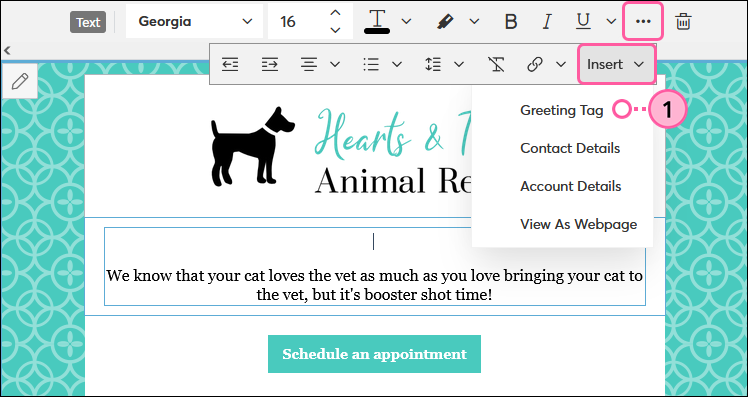This screenshot has height=397, width=748.
Task: Decrease font size with down arrow
Action: [x=336, y=30]
